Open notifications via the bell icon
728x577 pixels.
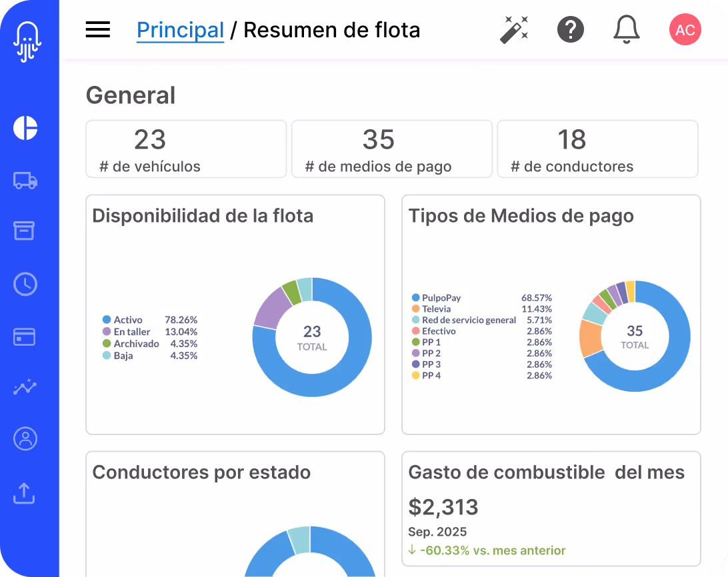tap(625, 29)
